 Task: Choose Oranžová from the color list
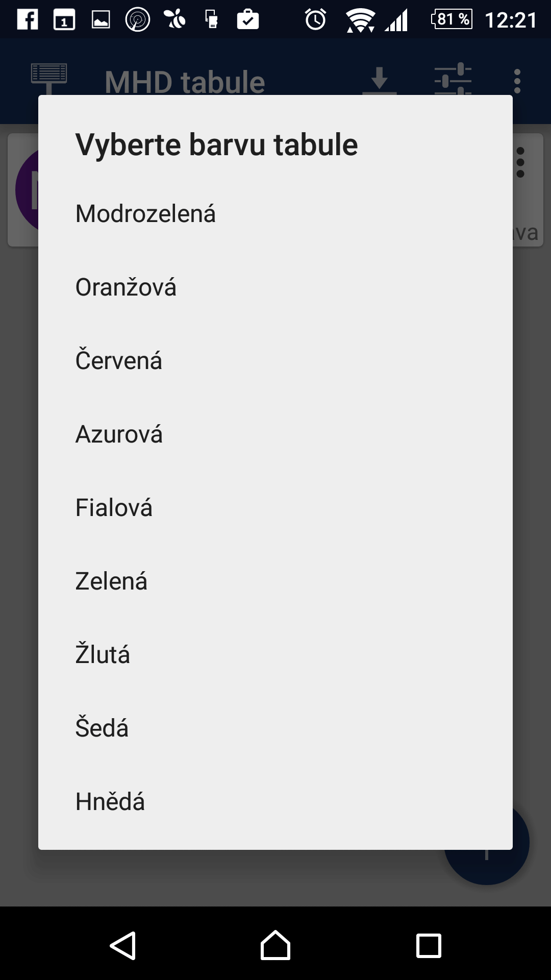(126, 287)
